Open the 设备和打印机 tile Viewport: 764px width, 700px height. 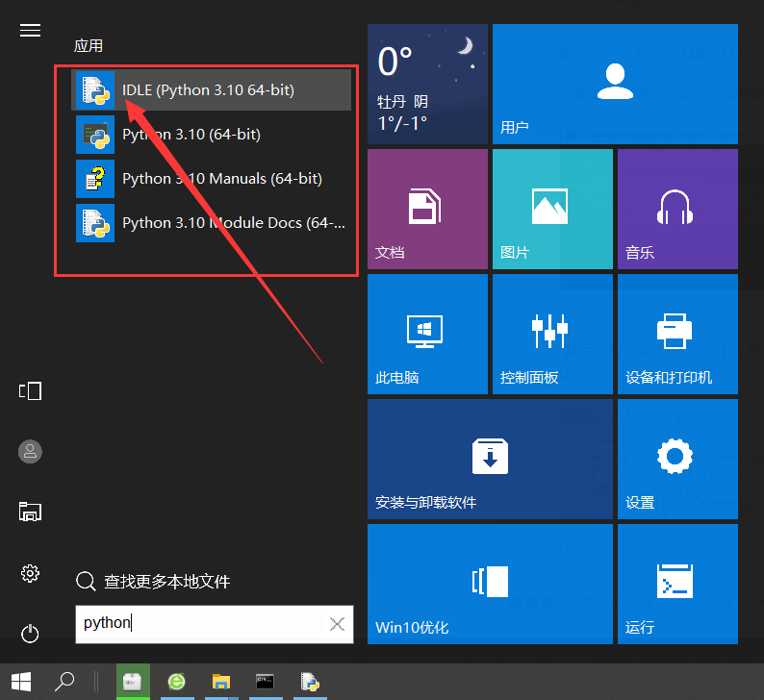pos(677,334)
